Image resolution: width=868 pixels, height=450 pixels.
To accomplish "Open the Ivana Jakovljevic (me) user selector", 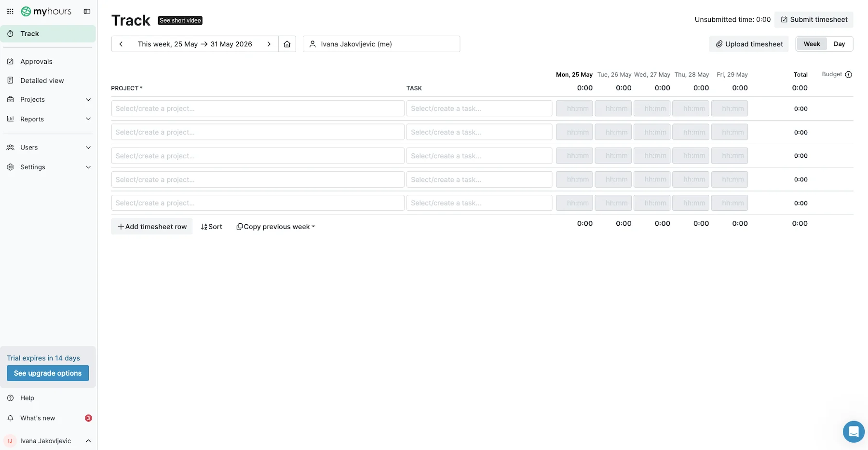I will [381, 44].
